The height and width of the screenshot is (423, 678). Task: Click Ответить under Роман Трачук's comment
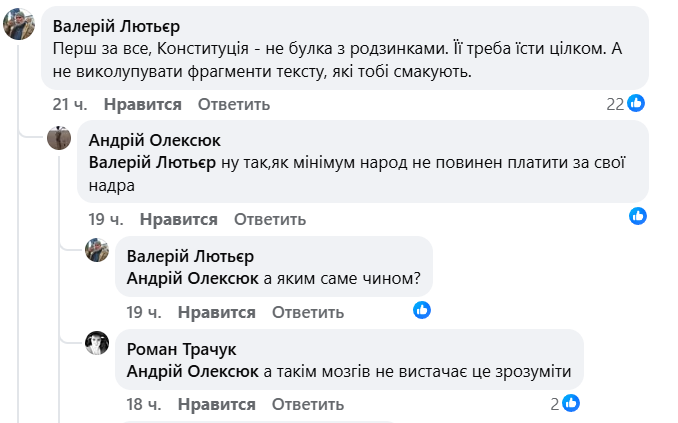point(308,405)
